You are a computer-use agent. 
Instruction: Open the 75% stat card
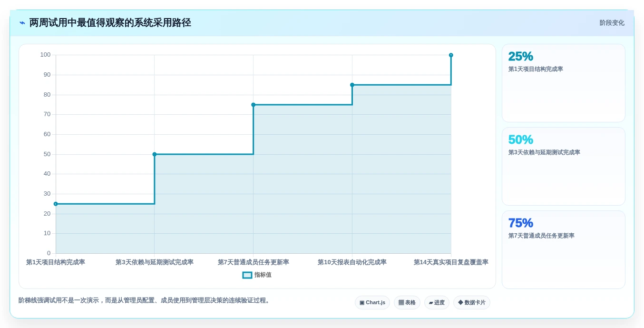564,250
